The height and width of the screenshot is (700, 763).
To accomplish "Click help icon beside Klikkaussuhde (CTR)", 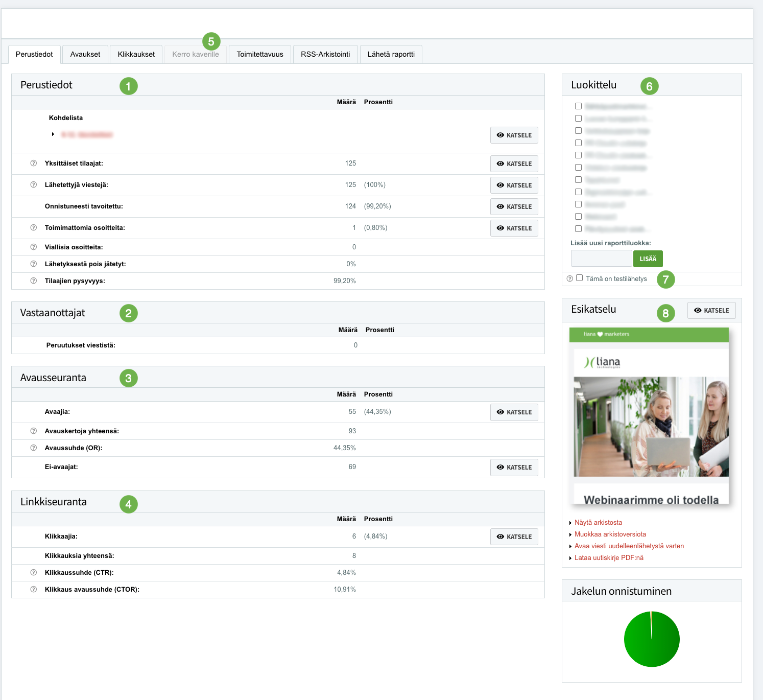I will coord(34,573).
